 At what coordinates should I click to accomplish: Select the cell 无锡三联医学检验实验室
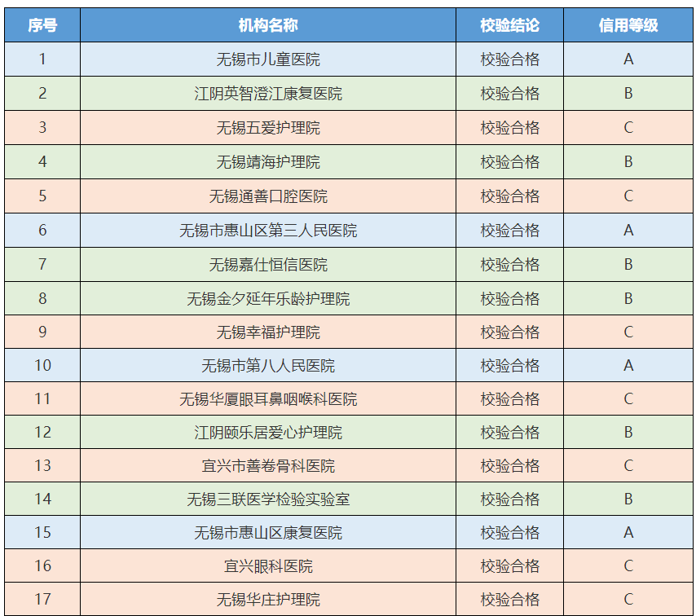(x=268, y=499)
